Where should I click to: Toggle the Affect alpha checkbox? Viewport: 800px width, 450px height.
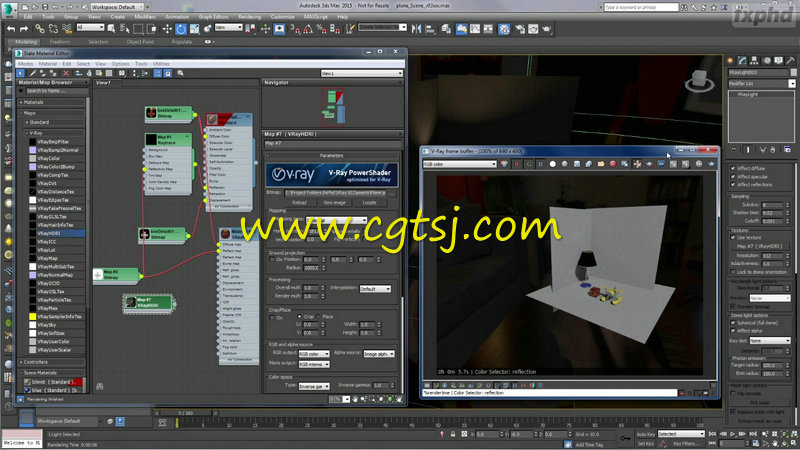click(733, 331)
